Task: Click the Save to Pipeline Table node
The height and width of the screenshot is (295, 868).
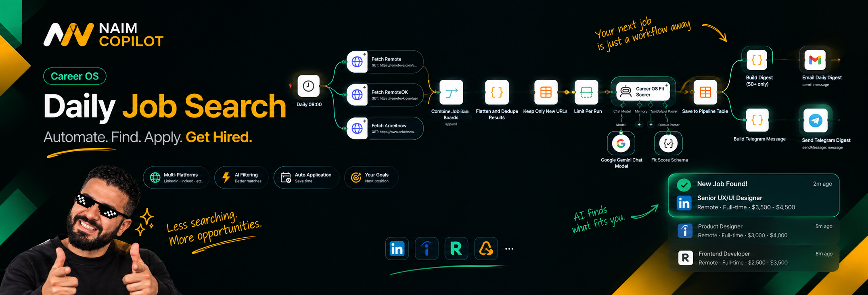Action: [705, 92]
